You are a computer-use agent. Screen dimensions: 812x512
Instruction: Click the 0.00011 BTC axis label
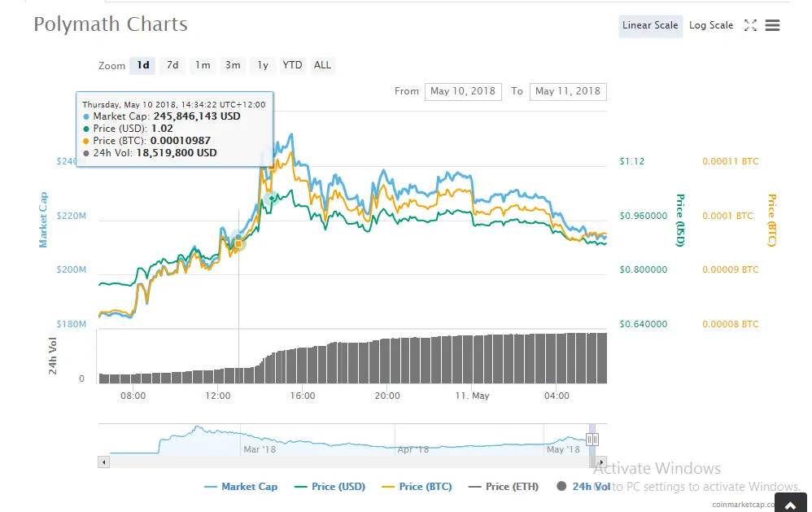[730, 161]
